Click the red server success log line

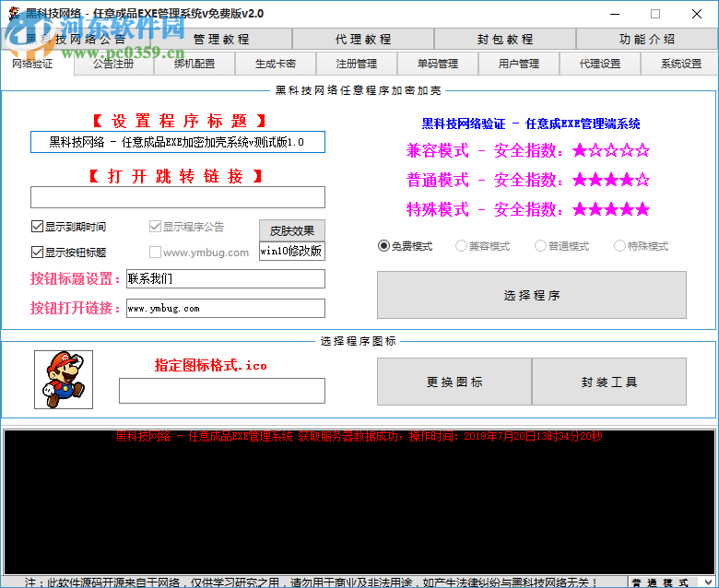point(359,436)
